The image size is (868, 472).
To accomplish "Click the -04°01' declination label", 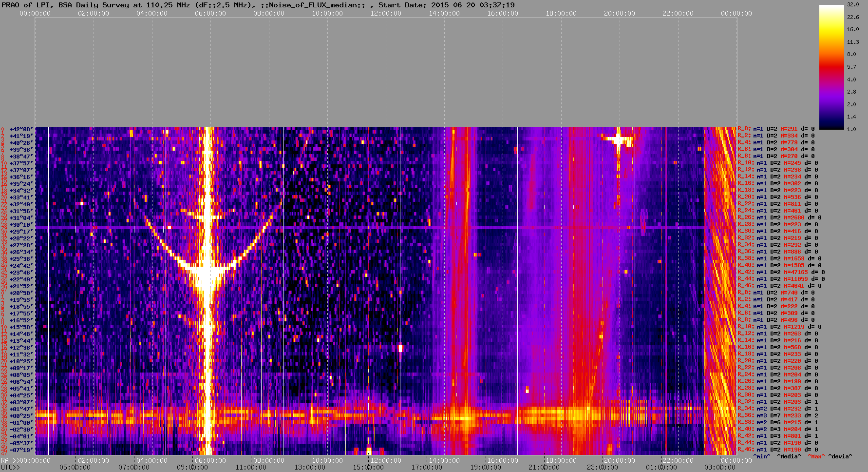I will click(x=21, y=436).
